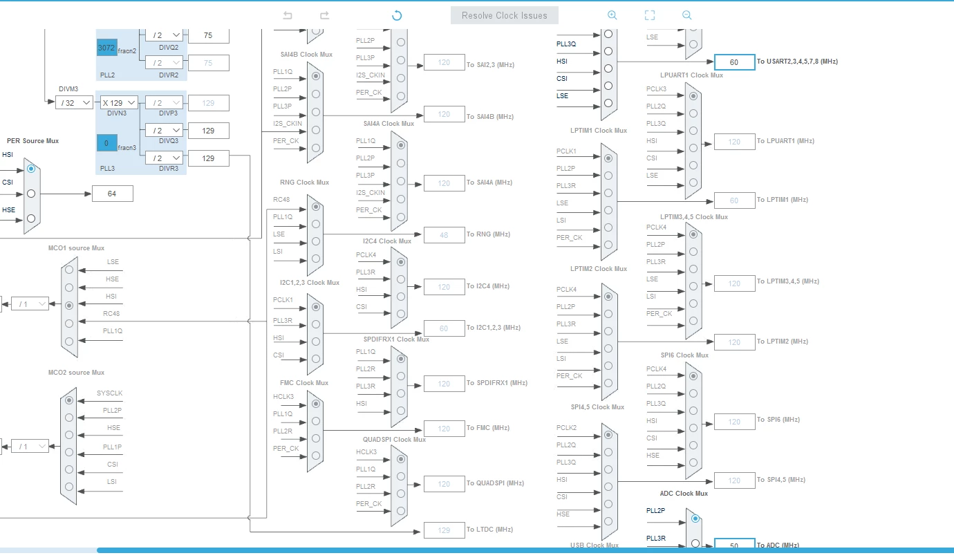
Task: Select PLL1Q in SAI4A Clock Mux
Action: (401, 146)
